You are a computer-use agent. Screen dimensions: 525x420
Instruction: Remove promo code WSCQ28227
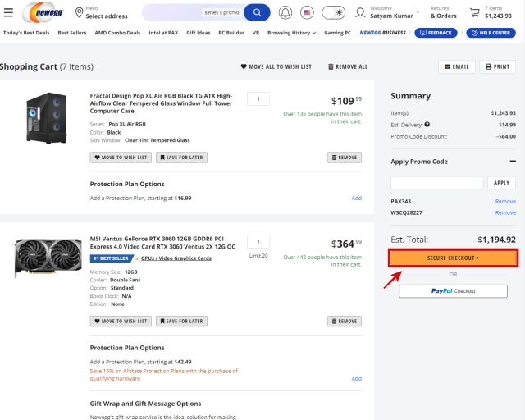[505, 212]
